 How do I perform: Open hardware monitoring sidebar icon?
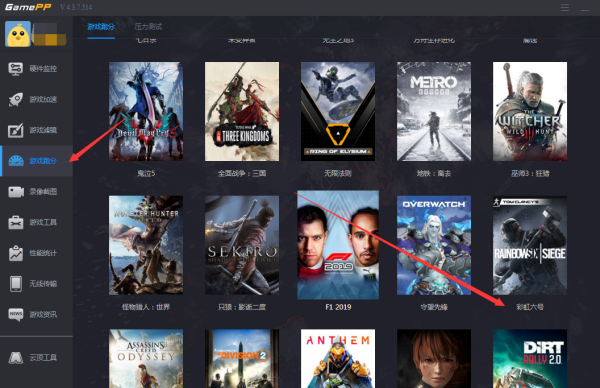pyautogui.click(x=16, y=69)
